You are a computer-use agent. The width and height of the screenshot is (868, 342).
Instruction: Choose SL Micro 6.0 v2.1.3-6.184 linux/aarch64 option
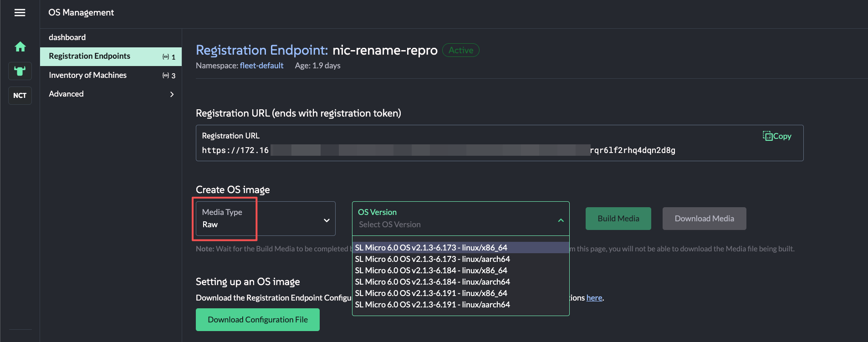coord(460,282)
